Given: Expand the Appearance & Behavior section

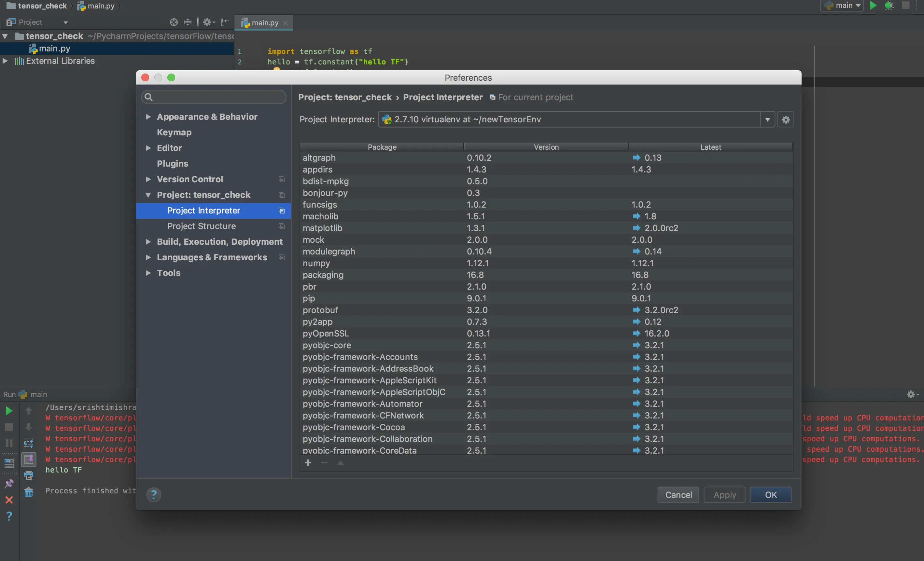Looking at the screenshot, I should click(x=148, y=117).
